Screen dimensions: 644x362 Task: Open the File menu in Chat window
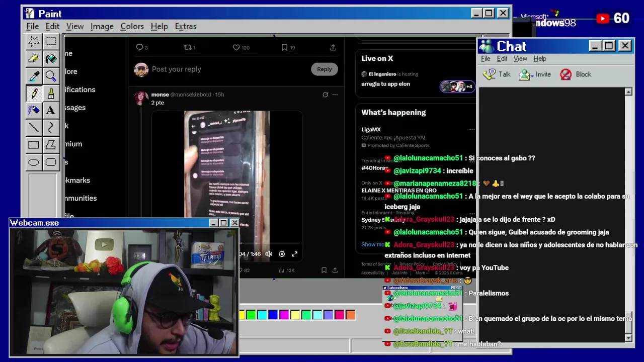tap(486, 59)
